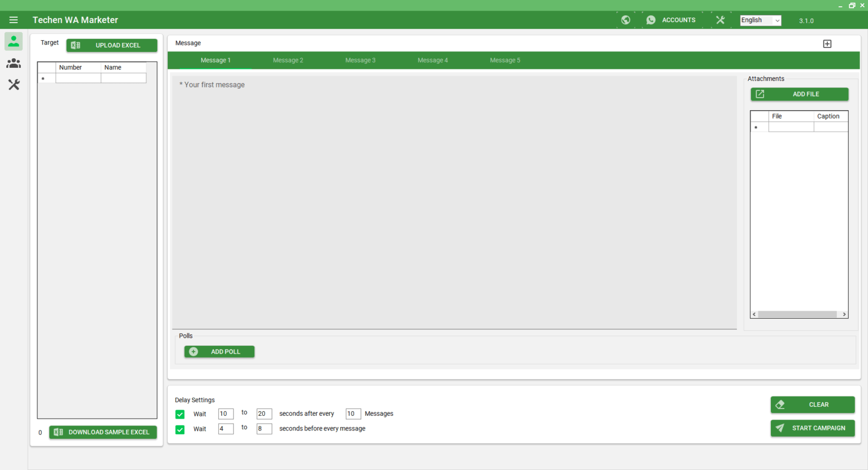The height and width of the screenshot is (470, 868).
Task: Click the globe icon in the top bar
Action: (626, 19)
